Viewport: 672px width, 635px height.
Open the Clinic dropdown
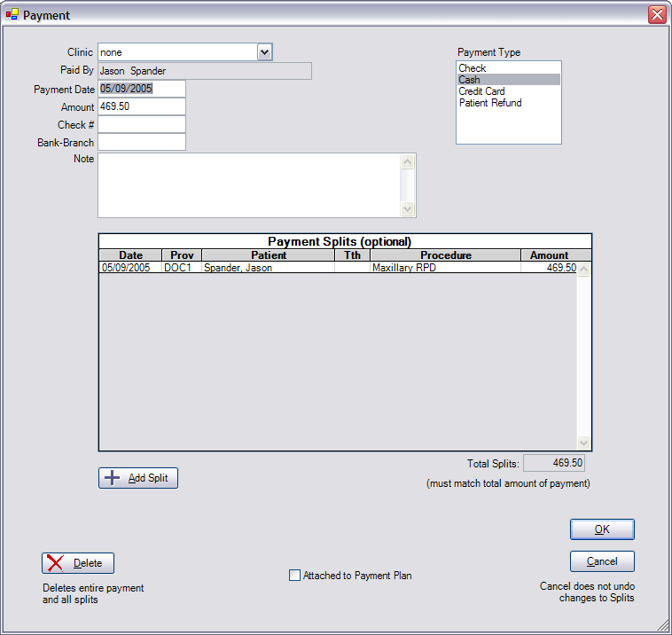click(264, 52)
